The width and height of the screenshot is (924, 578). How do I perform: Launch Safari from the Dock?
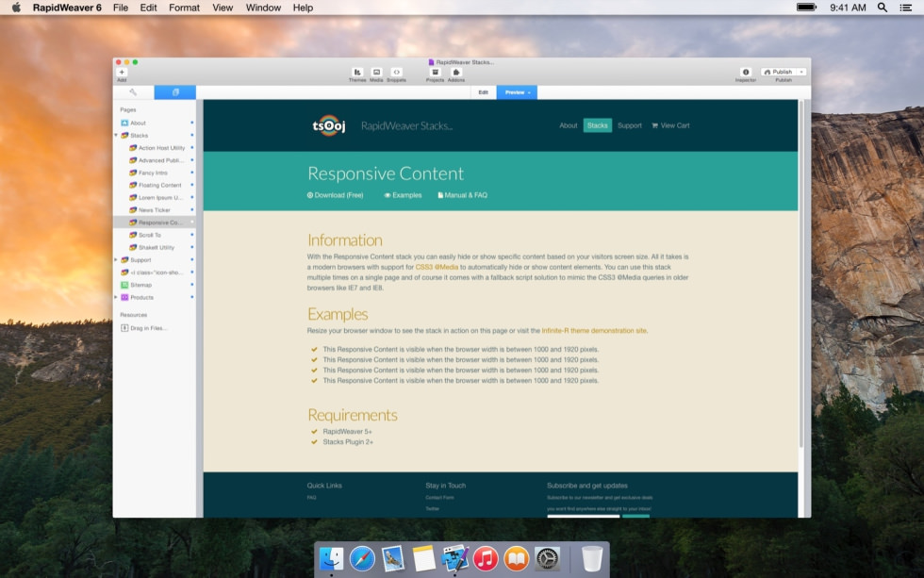point(362,558)
